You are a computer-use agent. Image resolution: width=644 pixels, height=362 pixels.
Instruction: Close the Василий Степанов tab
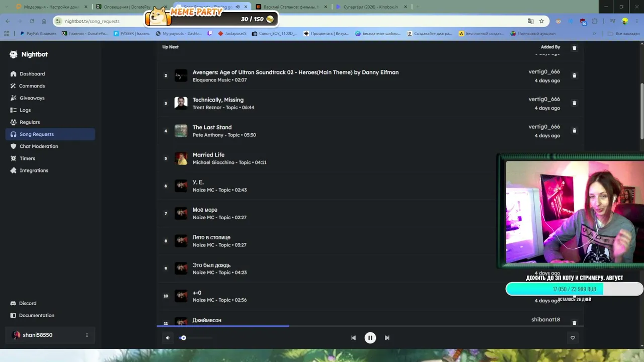[326, 7]
